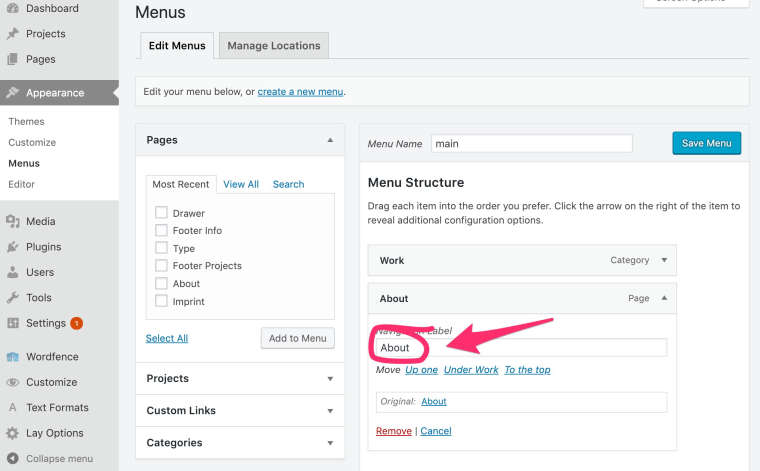Expand the Custom Links section
The height and width of the screenshot is (471, 760).
coord(330,411)
